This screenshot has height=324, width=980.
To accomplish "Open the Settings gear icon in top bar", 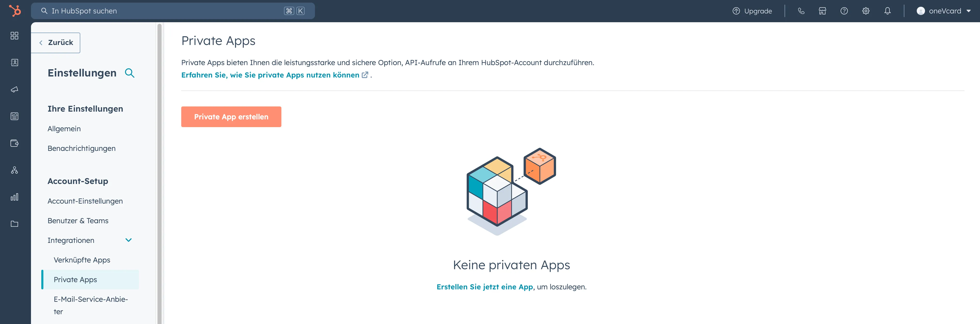I will (866, 11).
